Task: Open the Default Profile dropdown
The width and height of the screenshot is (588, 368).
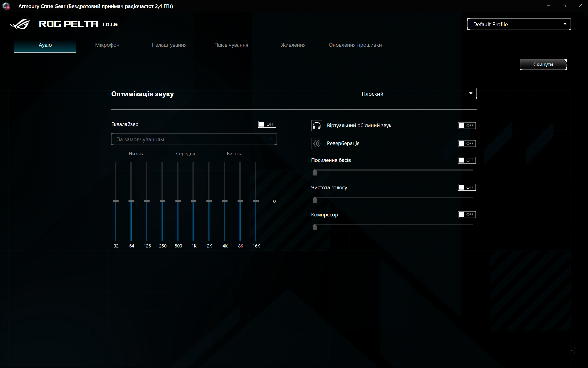Action: [519, 24]
